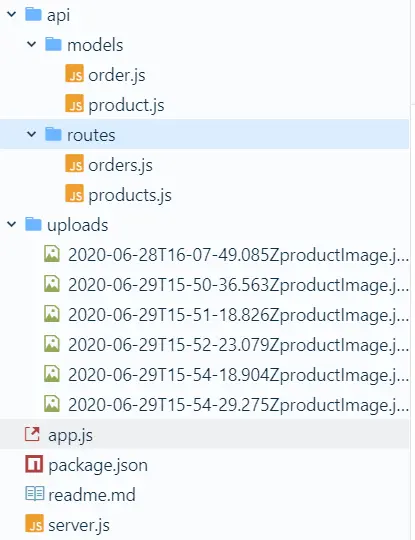The width and height of the screenshot is (415, 540).
Task: Open the server.js file
Action: 79,525
